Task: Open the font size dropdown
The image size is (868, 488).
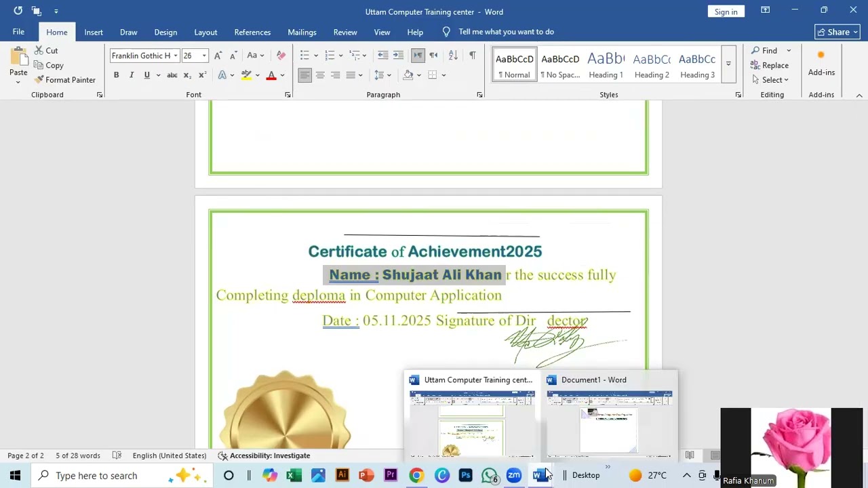Action: (x=204, y=56)
